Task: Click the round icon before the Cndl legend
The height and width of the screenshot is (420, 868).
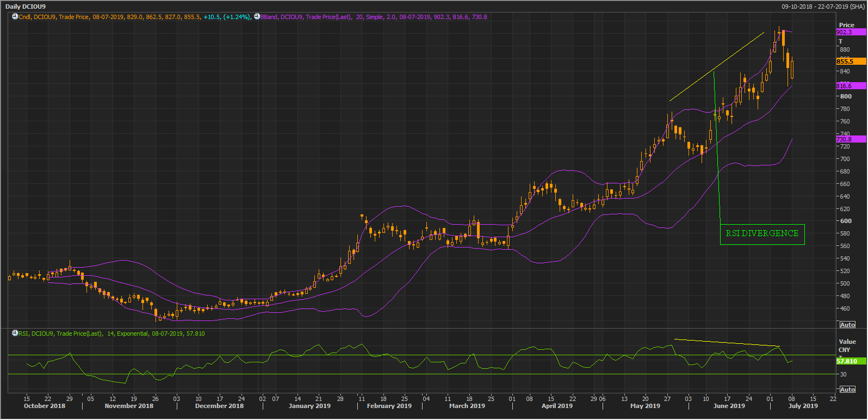Action: (15, 17)
